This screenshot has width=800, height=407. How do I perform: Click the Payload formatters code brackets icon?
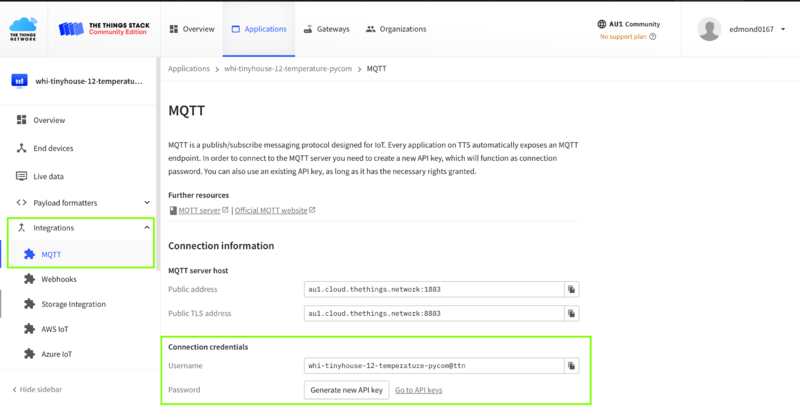21,202
